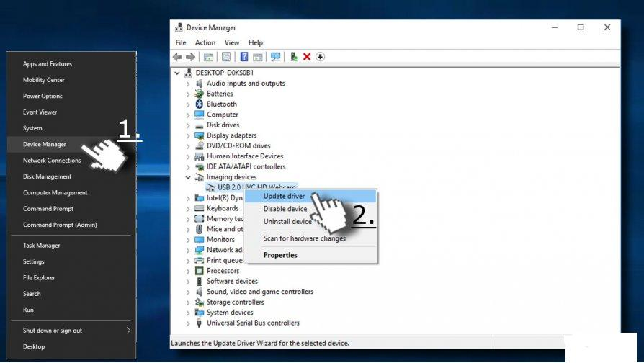Select Disable device in the context menu
Screen dimensions: 644x363
pos(285,209)
